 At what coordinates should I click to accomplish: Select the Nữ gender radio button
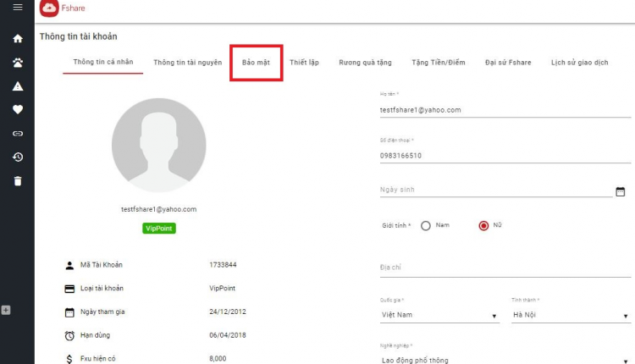click(x=483, y=225)
